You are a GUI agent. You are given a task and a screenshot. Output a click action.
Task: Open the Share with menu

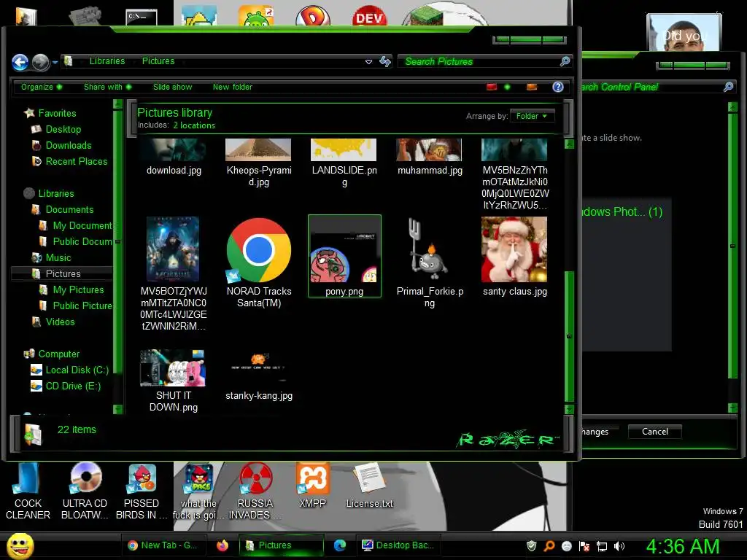(108, 87)
